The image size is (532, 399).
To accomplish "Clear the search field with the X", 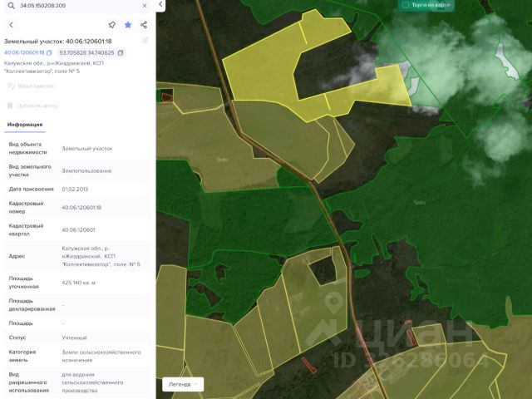I will (x=145, y=6).
